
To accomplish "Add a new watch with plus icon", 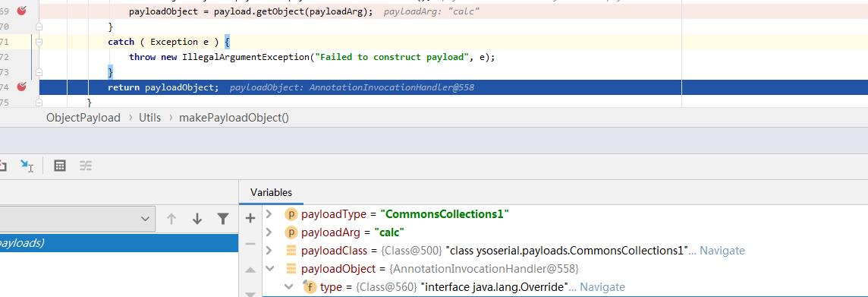I will [250, 218].
